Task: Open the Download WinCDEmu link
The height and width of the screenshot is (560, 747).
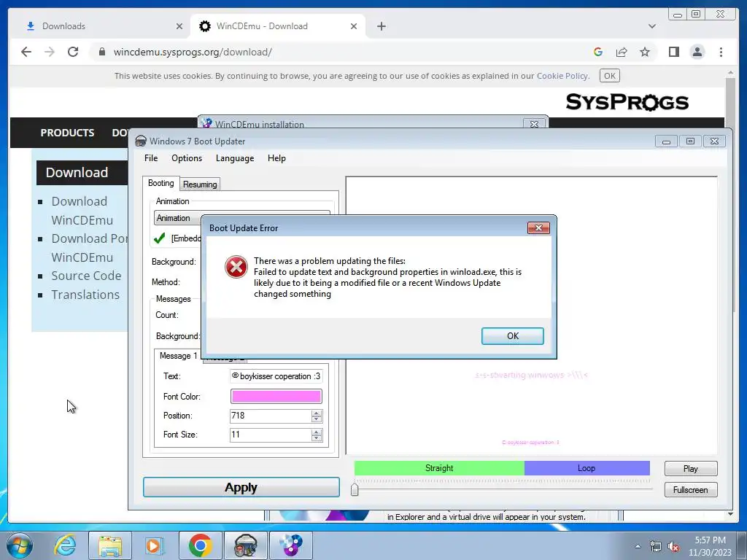Action: coord(82,211)
